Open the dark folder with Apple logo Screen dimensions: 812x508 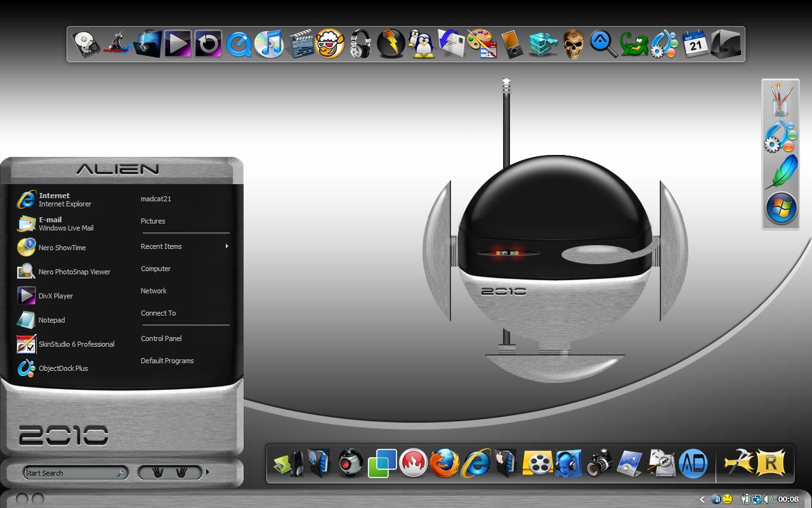click(506, 463)
